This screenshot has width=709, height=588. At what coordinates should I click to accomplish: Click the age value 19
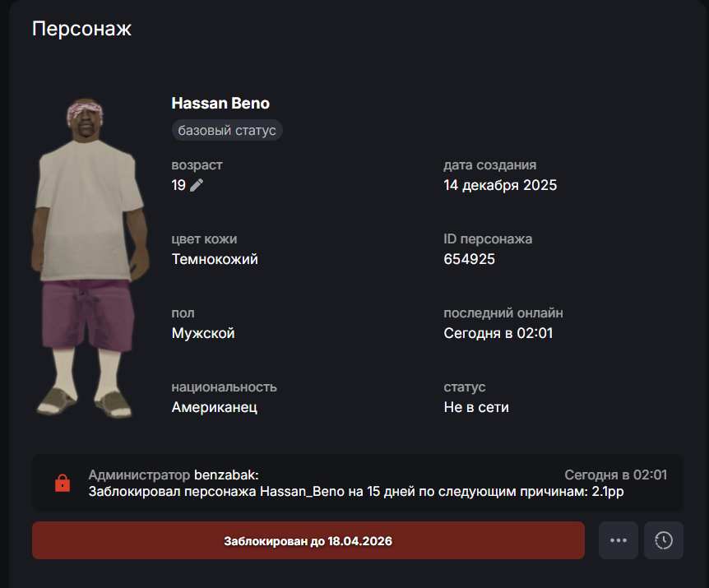click(178, 185)
